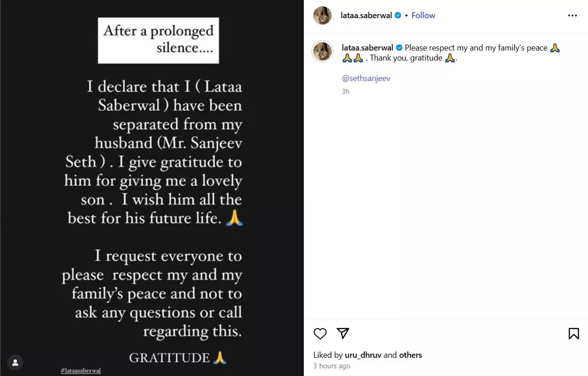Click the GRATITUDE text on the image
588x376 pixels.
[x=169, y=358]
